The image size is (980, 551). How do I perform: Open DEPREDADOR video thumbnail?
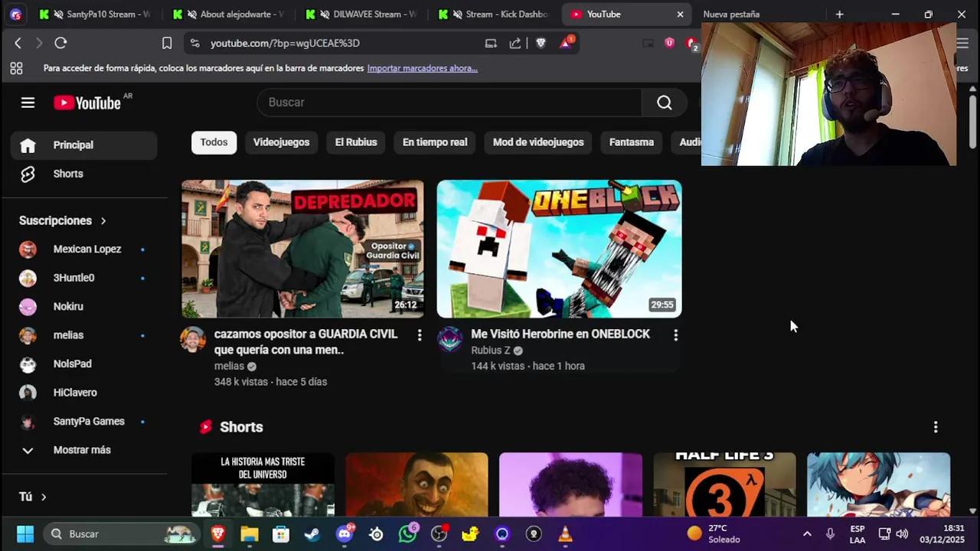(x=302, y=249)
